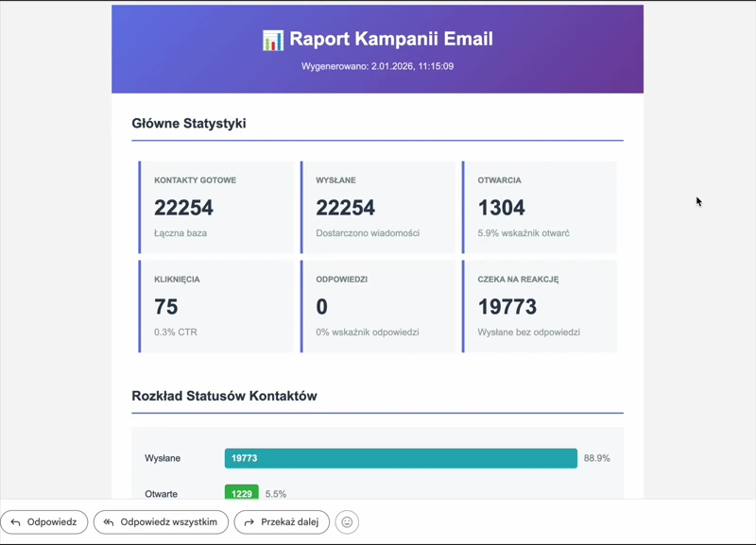The width and height of the screenshot is (756, 545).
Task: Click the teal Wysłane bar showing 19773
Action: [401, 458]
